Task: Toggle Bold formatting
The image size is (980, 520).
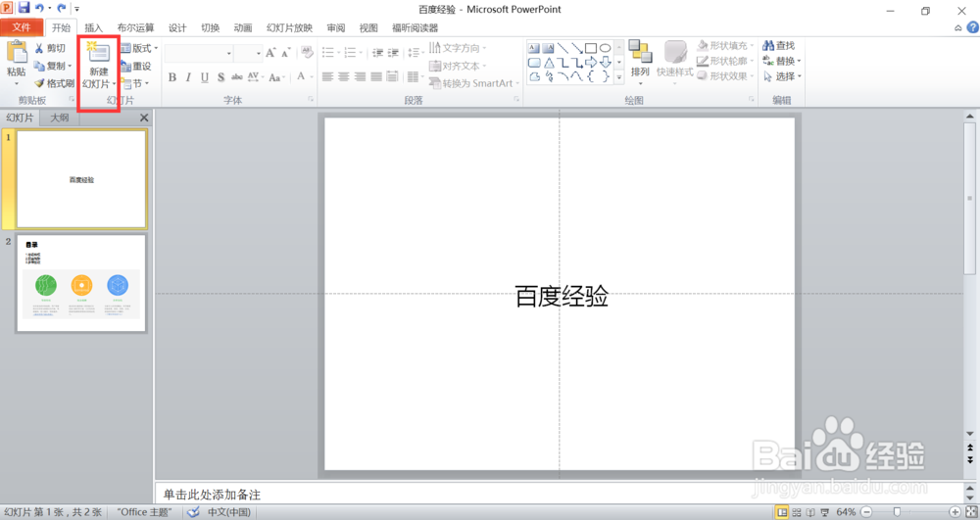Action: tap(172, 77)
